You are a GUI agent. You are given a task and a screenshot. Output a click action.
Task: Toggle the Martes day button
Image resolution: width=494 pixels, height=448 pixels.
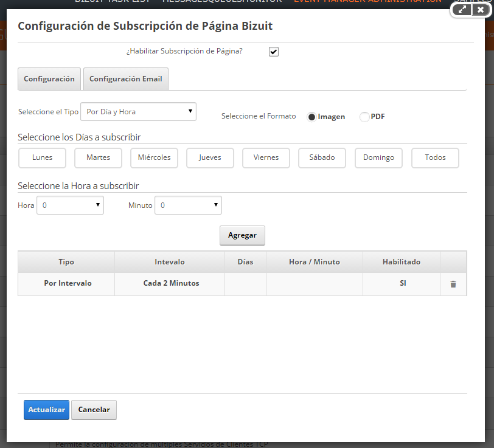point(99,157)
